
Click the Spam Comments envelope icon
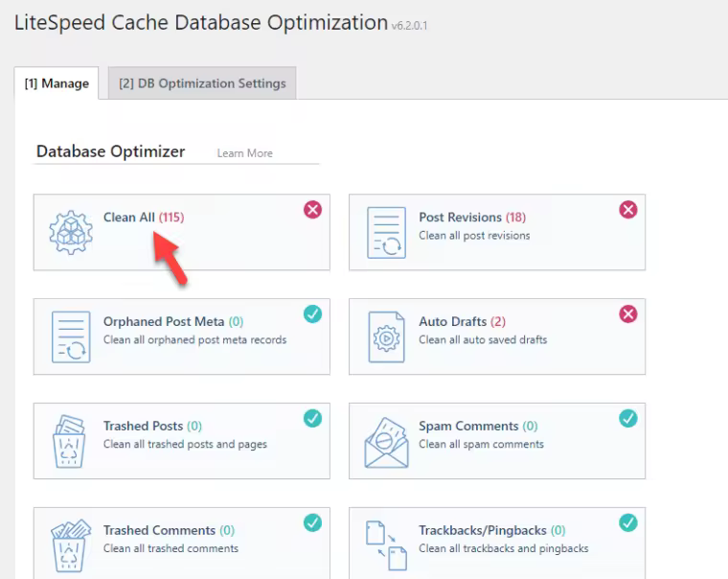pos(386,442)
